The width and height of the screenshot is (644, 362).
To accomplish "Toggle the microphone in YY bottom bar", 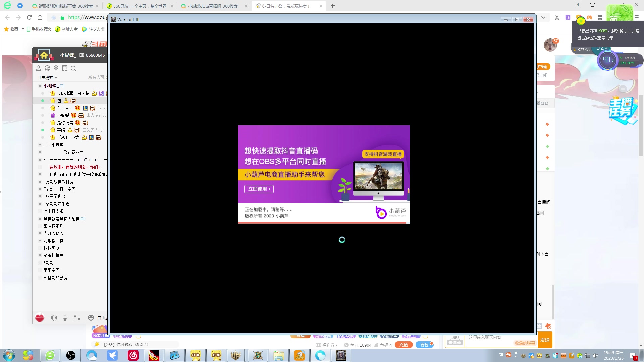I will point(65,318).
